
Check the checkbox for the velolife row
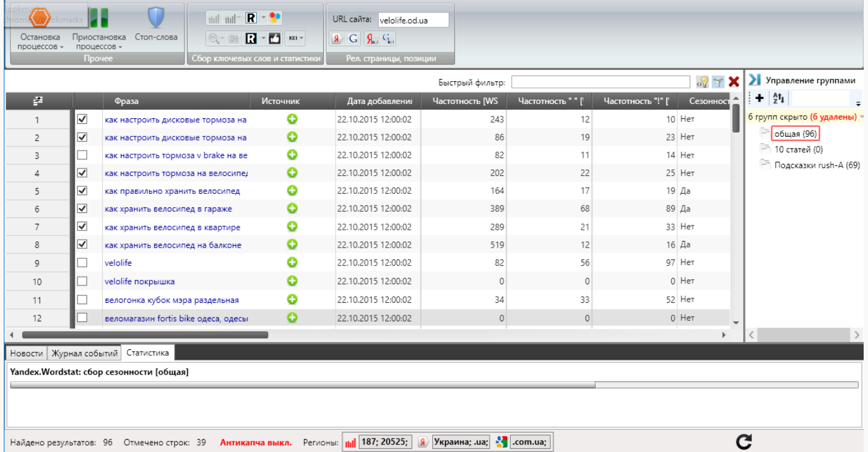pos(82,263)
